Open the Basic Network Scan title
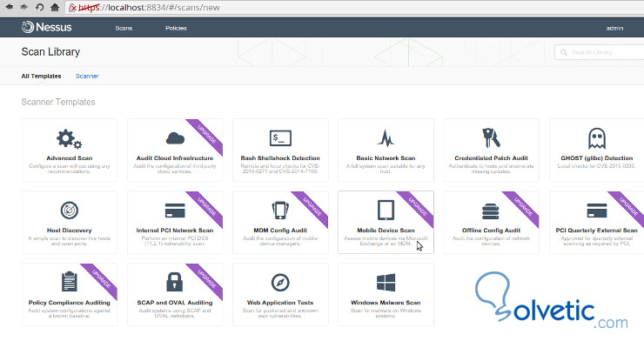 [386, 158]
